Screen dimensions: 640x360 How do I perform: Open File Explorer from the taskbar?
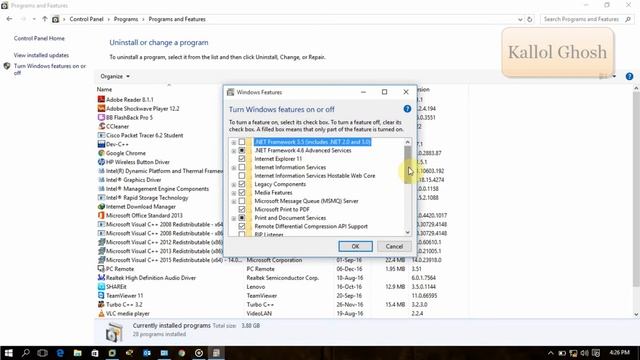click(78, 353)
